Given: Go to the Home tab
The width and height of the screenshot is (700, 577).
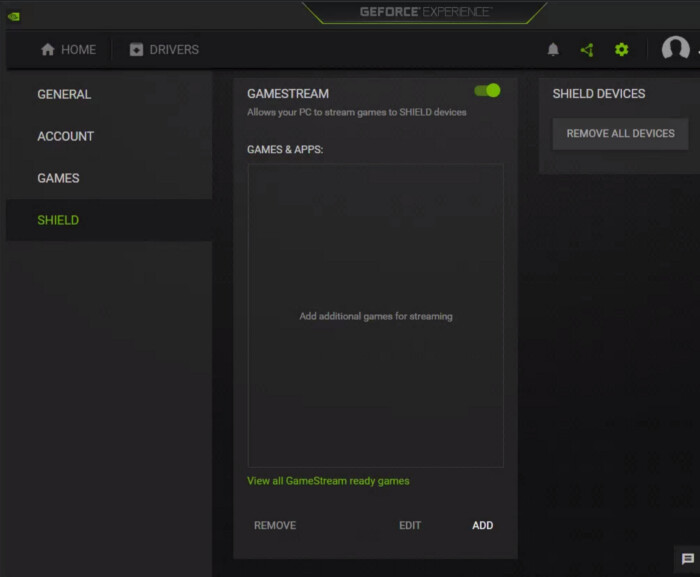Looking at the screenshot, I should [x=68, y=50].
